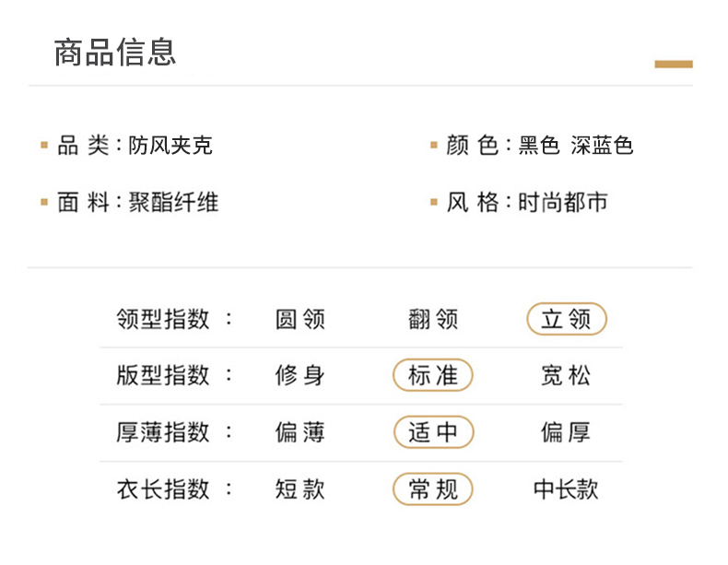Screen dimensions: 728x565
Task: Click the 商品信息 heading
Action: click(x=115, y=53)
